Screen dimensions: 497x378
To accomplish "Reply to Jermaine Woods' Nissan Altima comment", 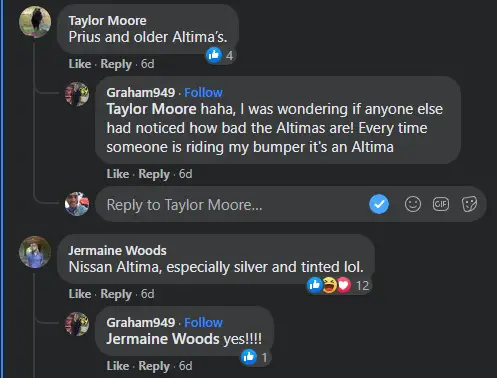I will [116, 294].
